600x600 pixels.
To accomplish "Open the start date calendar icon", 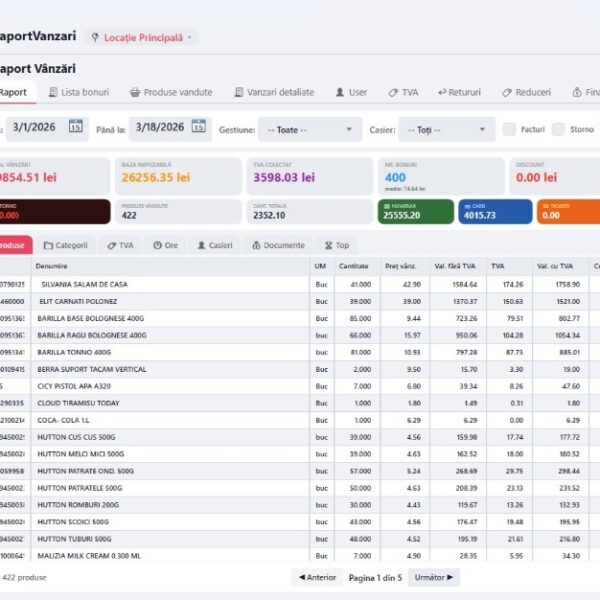I will coord(76,126).
